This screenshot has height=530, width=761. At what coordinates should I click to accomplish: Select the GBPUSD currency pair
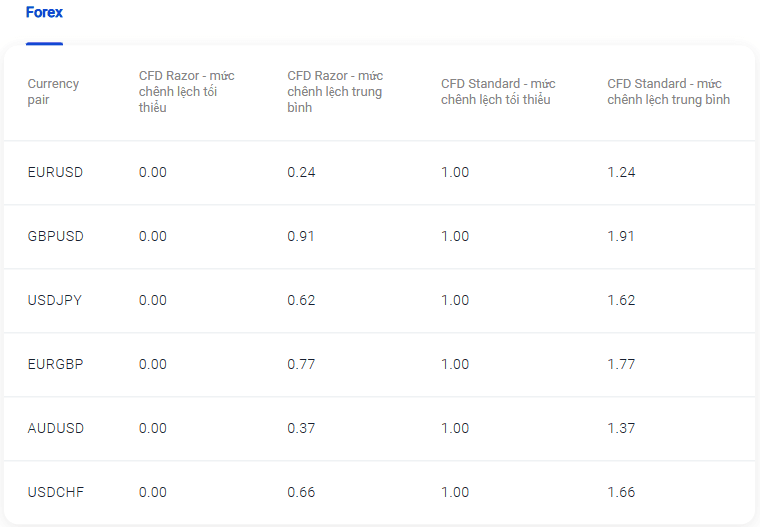point(56,236)
